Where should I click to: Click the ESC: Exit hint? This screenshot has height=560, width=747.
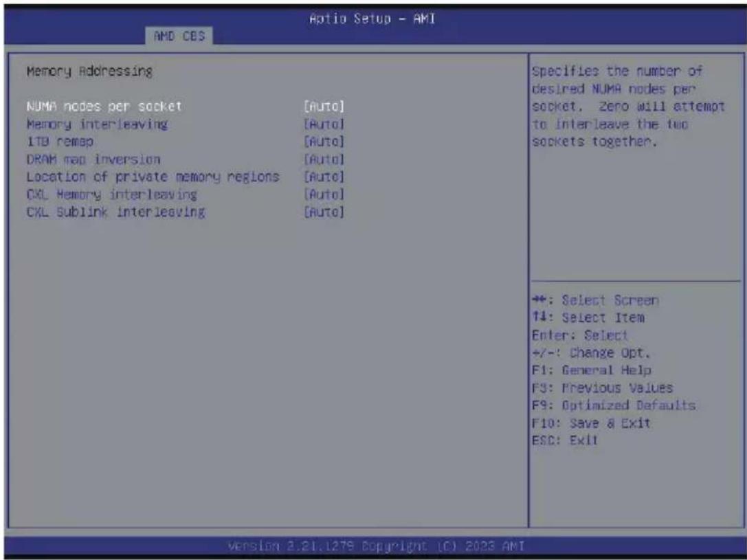[x=564, y=440]
